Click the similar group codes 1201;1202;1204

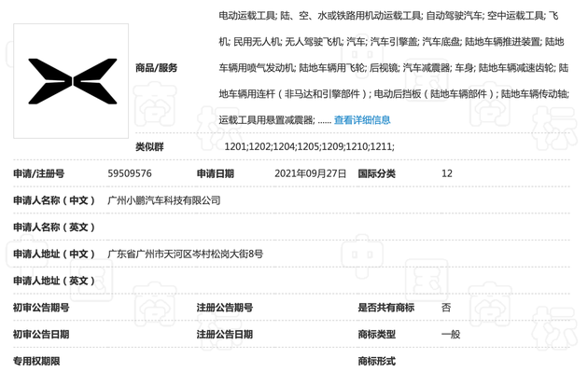pos(309,146)
